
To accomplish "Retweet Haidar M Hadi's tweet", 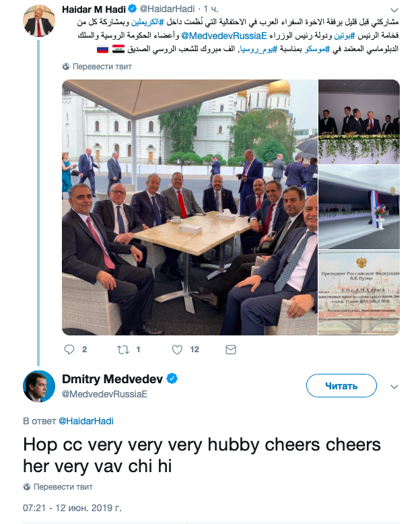I will (x=123, y=350).
